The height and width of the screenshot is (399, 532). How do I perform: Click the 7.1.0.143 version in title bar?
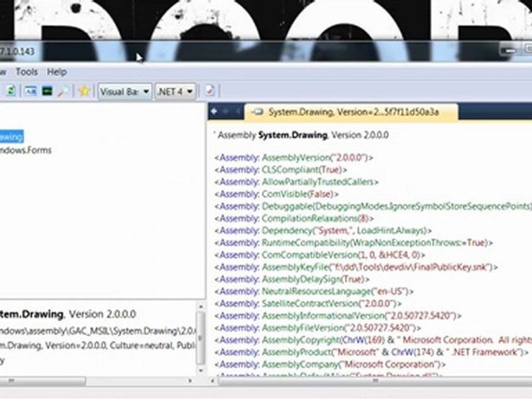click(17, 52)
